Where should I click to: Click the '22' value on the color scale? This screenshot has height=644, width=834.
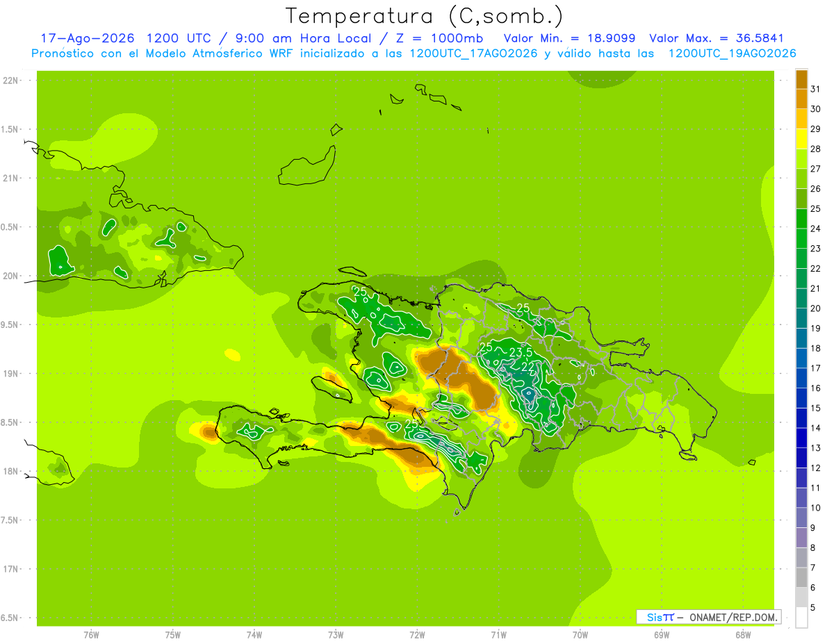pyautogui.click(x=815, y=268)
